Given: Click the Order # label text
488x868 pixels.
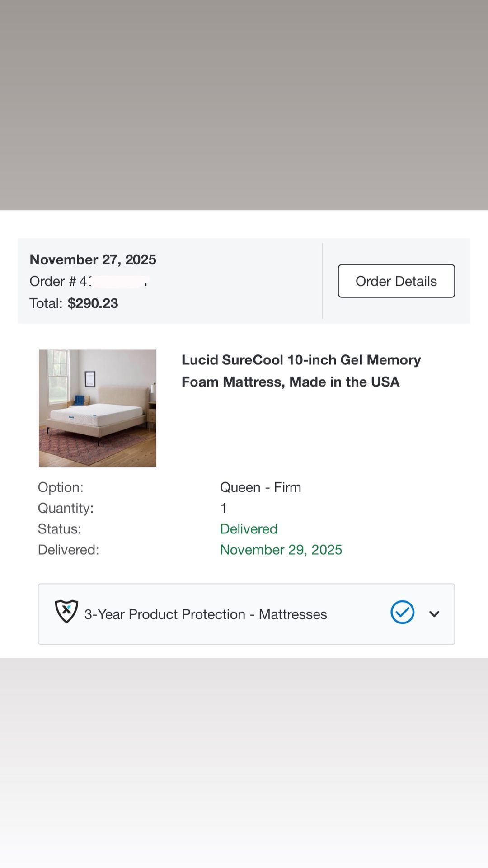Looking at the screenshot, I should tap(53, 282).
